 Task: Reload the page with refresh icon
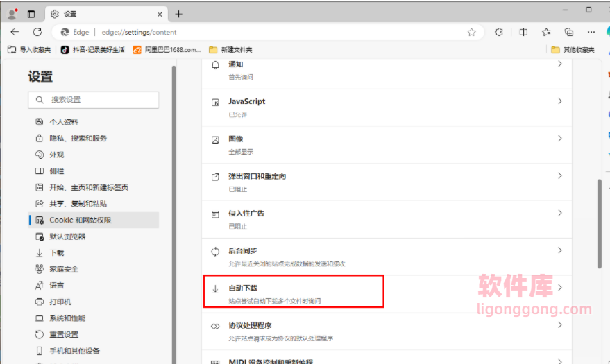(37, 32)
